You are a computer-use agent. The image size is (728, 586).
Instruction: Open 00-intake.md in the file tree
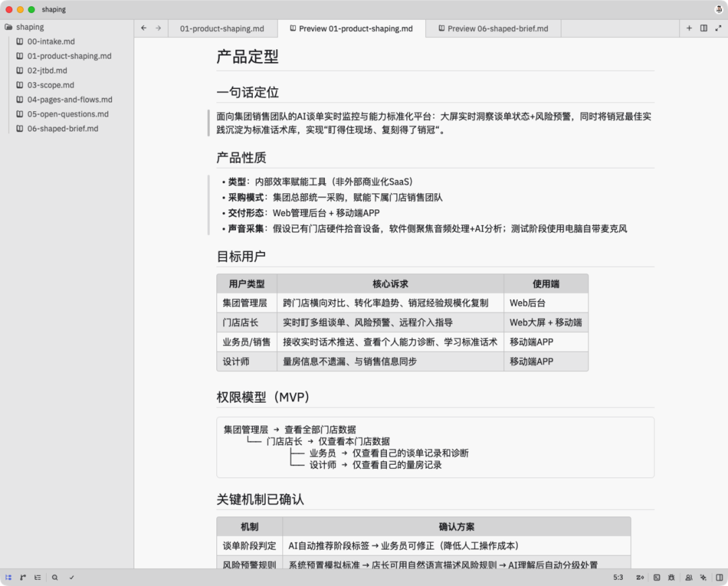(51, 41)
